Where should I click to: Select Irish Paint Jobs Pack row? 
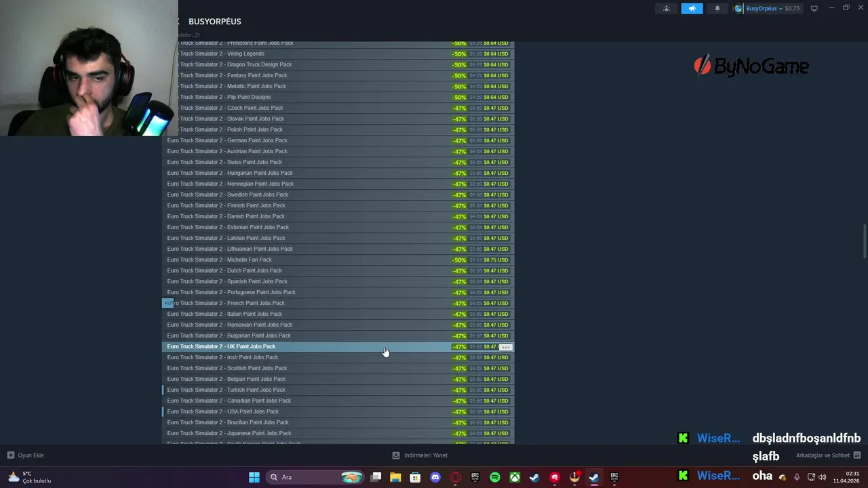point(338,358)
